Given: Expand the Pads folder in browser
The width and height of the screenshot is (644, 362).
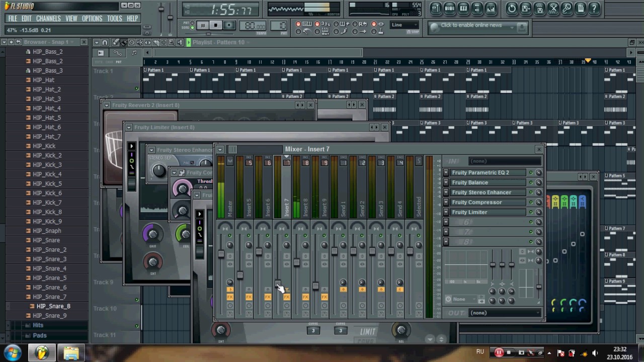Looking at the screenshot, I should (x=40, y=335).
